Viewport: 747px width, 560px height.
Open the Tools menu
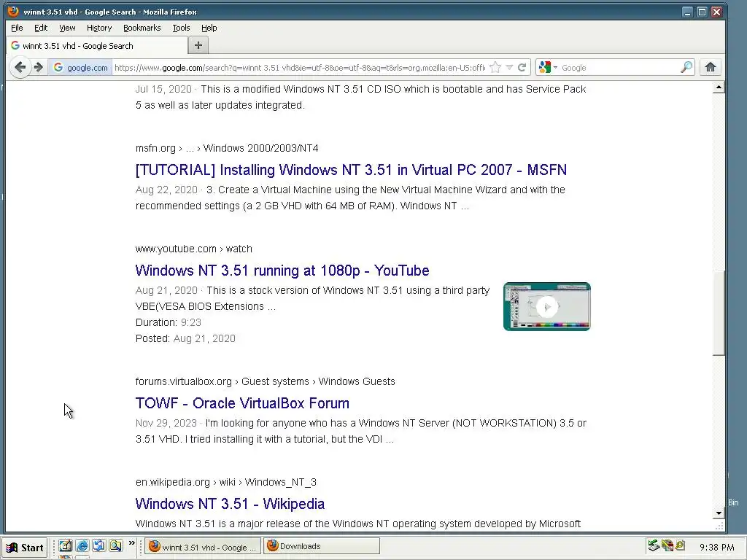click(x=181, y=28)
